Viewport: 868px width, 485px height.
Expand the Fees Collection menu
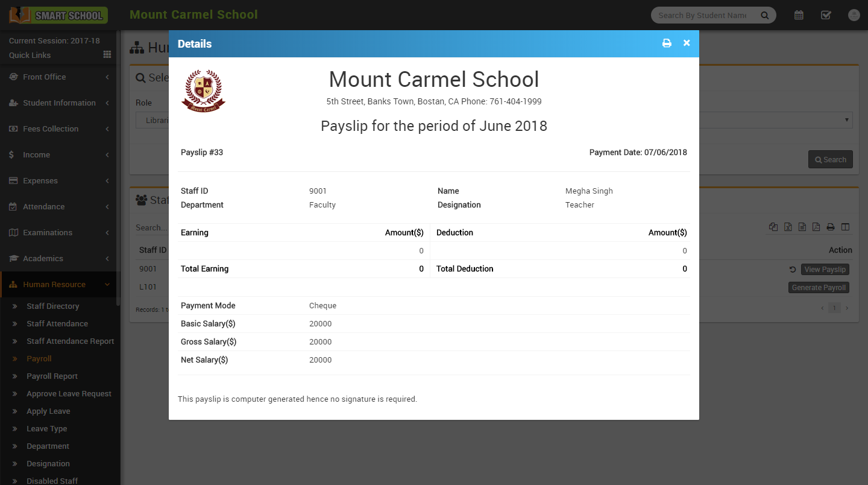(59, 129)
